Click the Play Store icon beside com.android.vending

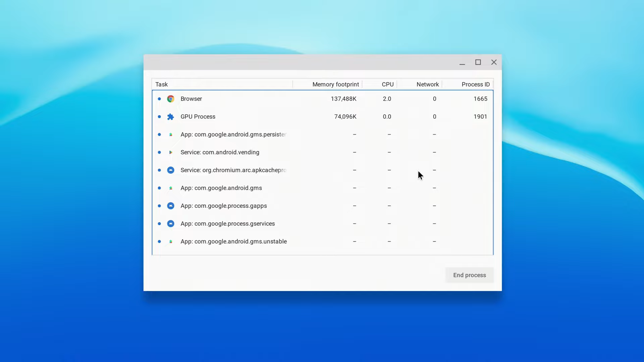(171, 152)
